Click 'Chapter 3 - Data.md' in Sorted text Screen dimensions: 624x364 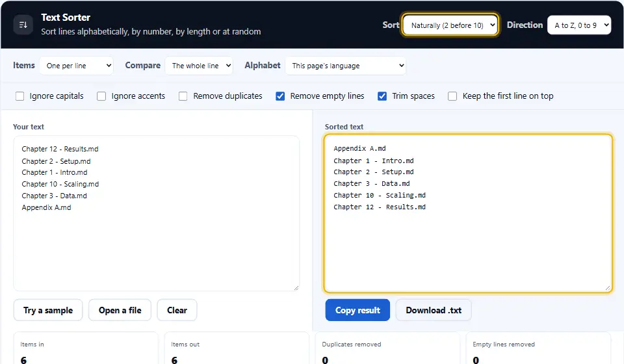pyautogui.click(x=372, y=183)
